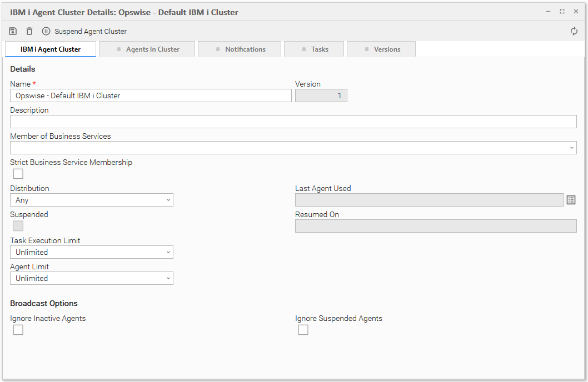Maximize the cluster details window

(562, 12)
